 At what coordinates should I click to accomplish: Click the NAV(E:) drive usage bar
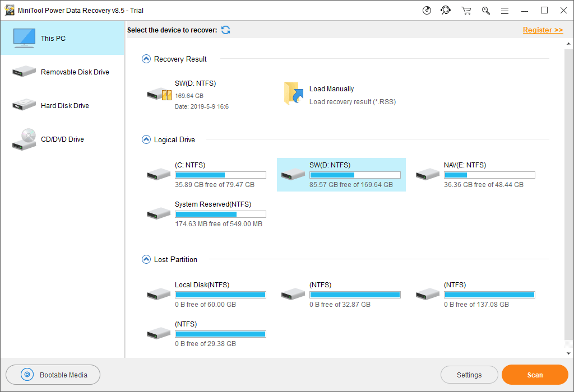coord(489,175)
